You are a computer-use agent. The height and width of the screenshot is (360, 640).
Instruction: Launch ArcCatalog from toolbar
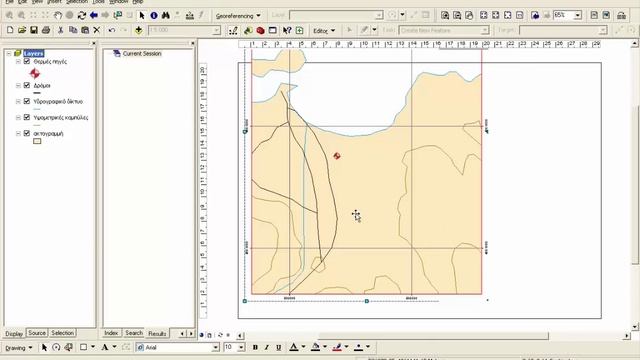(248, 31)
